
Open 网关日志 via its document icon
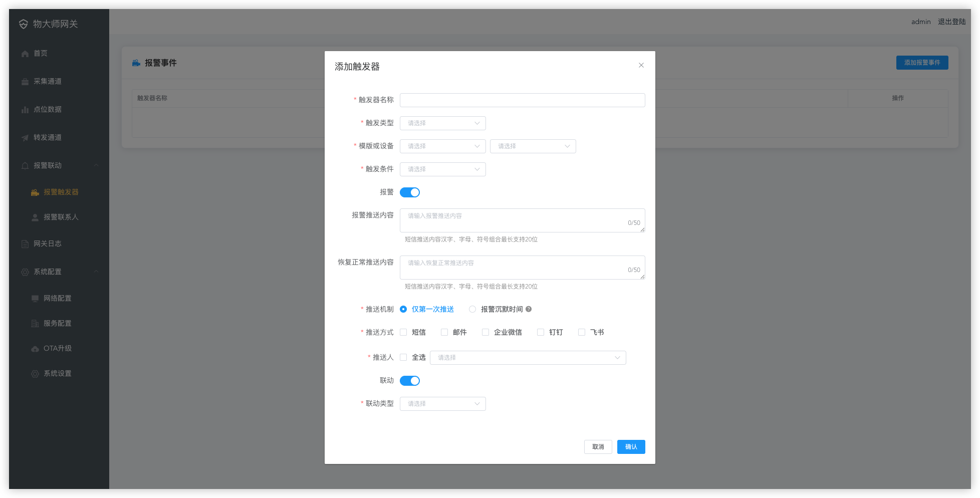tap(25, 243)
